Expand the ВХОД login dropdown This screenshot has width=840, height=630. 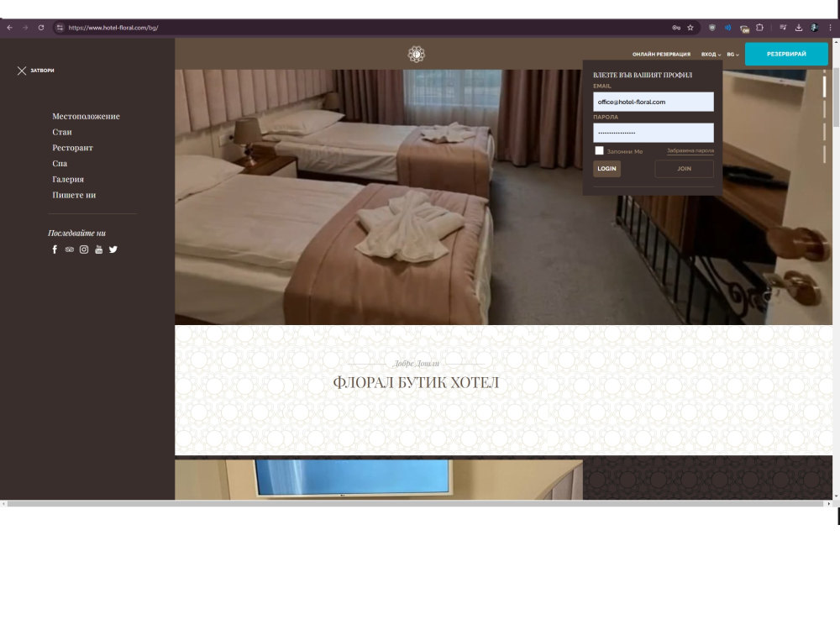[711, 55]
